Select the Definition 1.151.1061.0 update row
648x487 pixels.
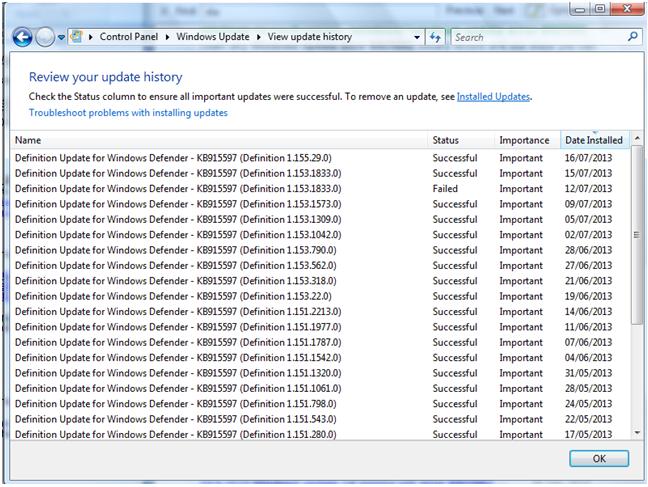tap(321, 388)
